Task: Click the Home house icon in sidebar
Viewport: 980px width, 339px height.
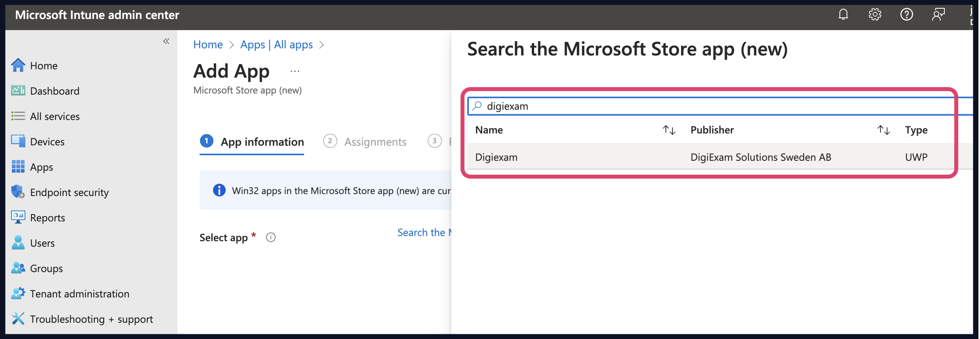Action: click(18, 65)
